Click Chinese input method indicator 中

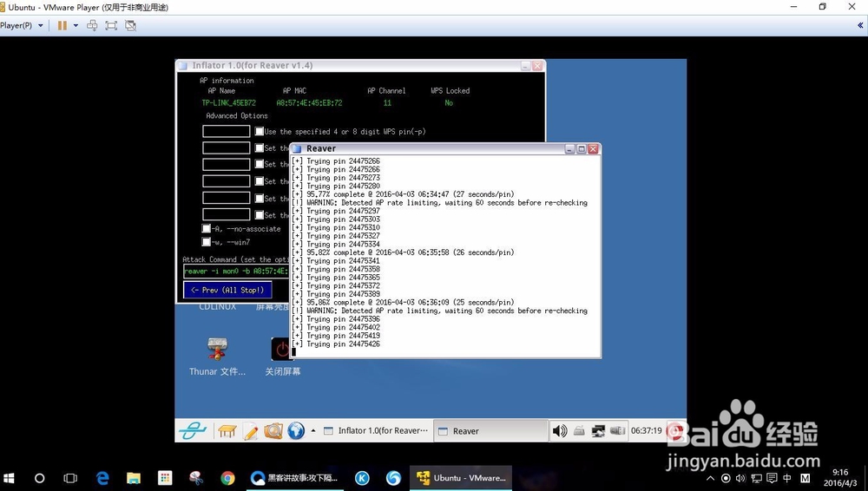click(x=787, y=478)
